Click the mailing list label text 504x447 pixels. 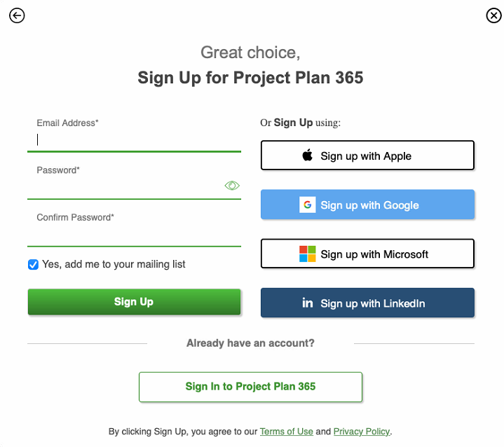pyautogui.click(x=114, y=264)
